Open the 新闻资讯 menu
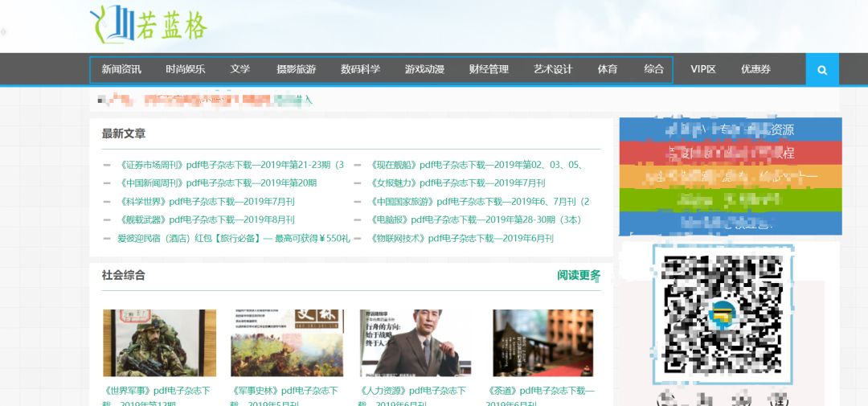Viewport: 868px width, 406px height. (x=121, y=69)
